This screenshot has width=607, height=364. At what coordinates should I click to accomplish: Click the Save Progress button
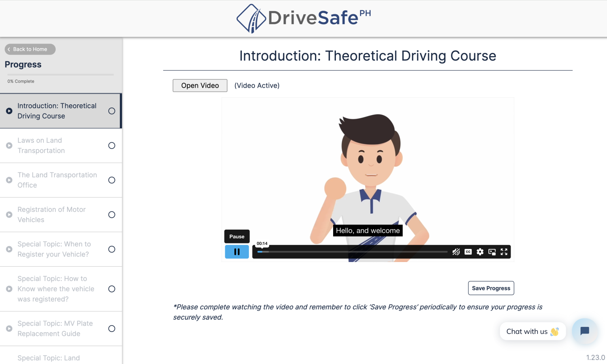coord(491,288)
